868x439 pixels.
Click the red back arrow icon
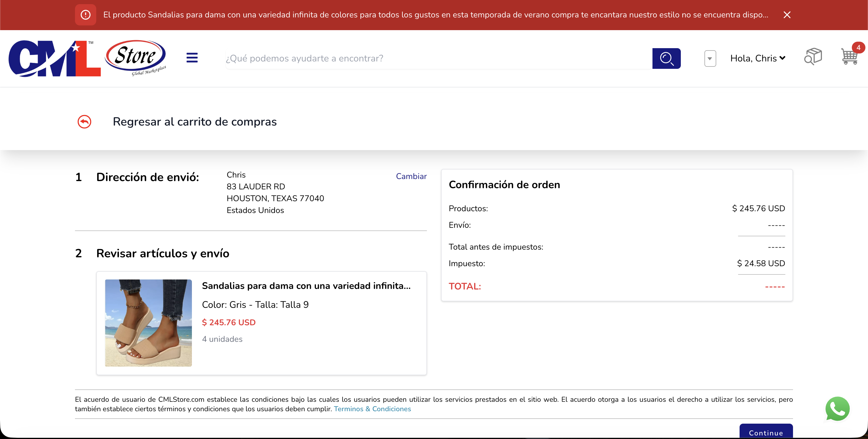84,122
